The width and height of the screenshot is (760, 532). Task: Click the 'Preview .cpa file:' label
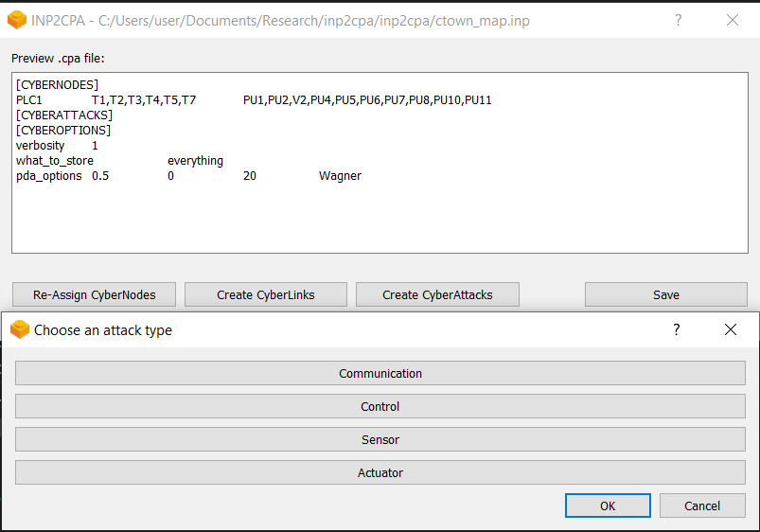pyautogui.click(x=58, y=58)
